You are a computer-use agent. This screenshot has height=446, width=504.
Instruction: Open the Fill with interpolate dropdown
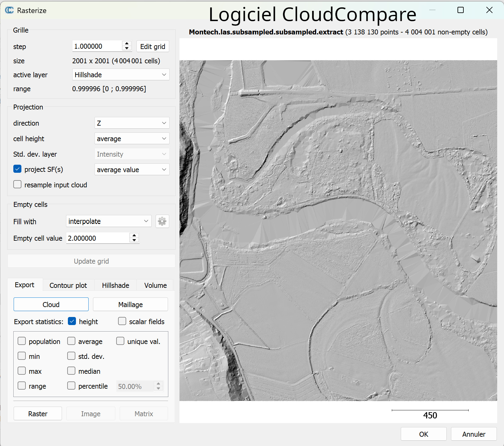[109, 221]
